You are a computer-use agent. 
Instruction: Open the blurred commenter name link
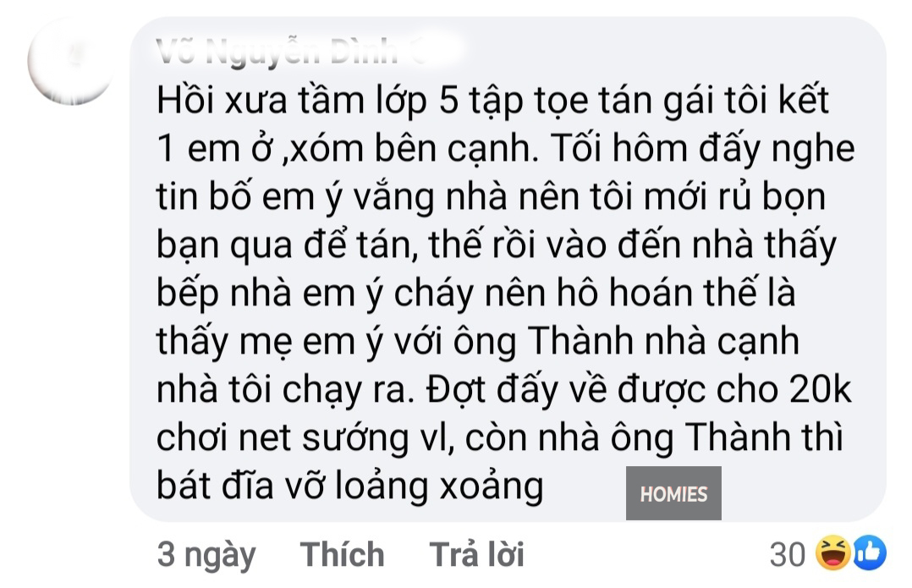(291, 52)
